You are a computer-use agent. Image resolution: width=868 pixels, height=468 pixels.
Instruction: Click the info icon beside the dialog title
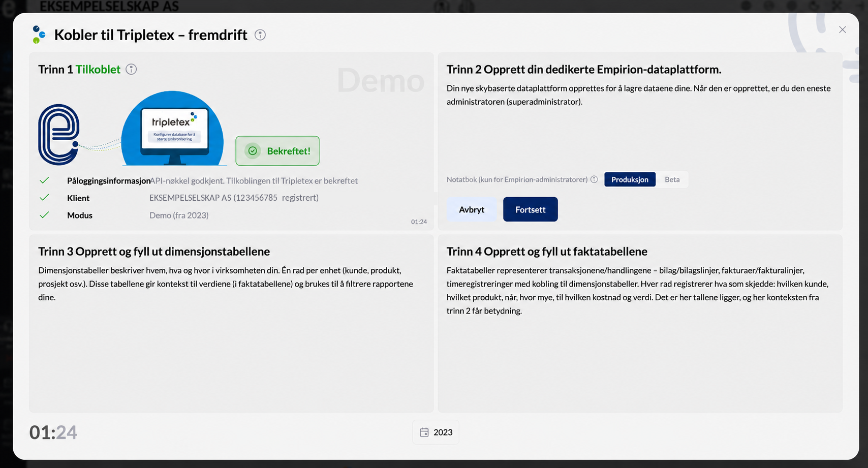click(x=260, y=35)
